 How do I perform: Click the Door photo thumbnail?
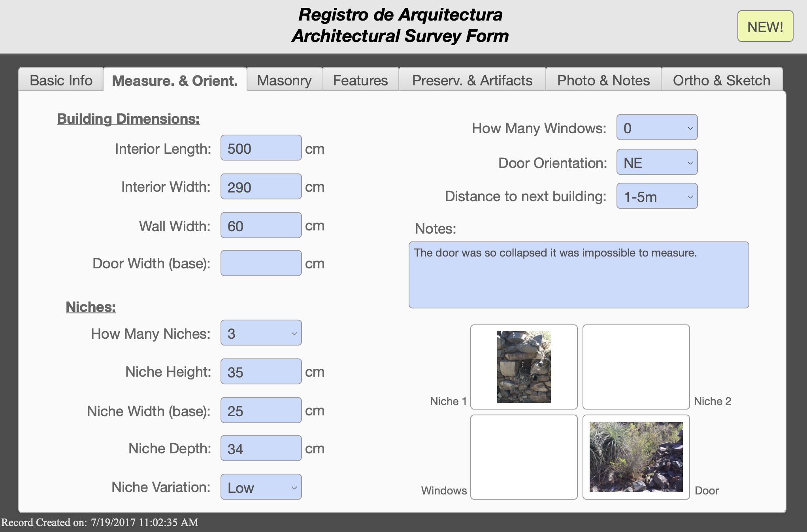coord(636,457)
